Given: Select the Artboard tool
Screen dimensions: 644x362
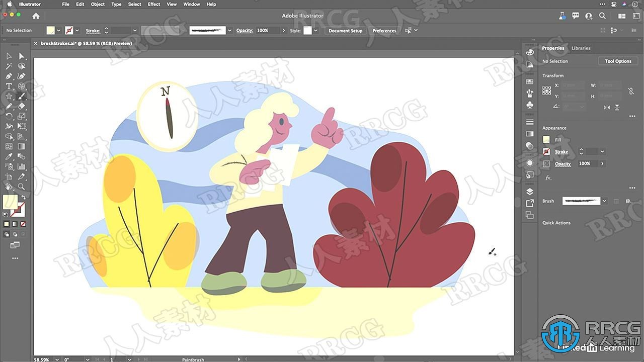Looking at the screenshot, I should coord(9,177).
